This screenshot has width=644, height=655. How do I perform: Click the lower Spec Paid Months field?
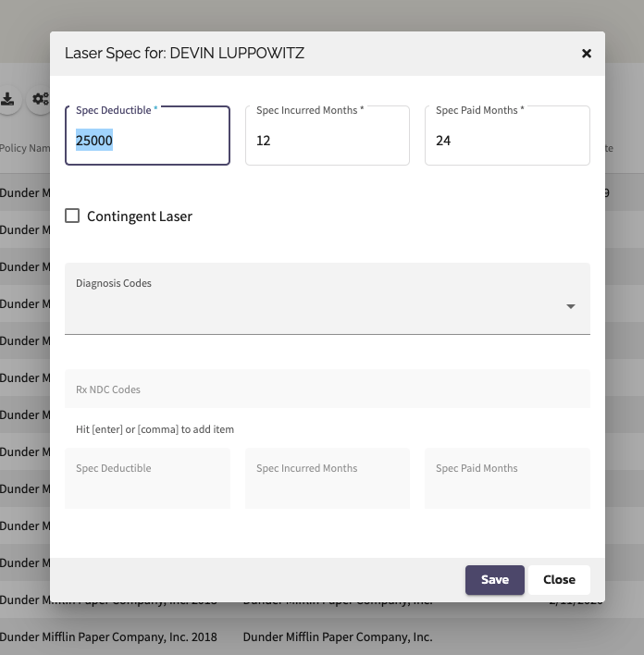tap(507, 478)
